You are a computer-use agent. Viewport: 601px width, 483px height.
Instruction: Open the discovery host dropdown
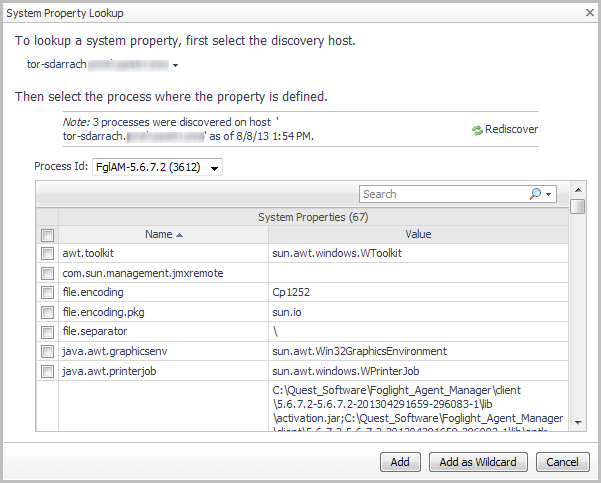tap(175, 66)
